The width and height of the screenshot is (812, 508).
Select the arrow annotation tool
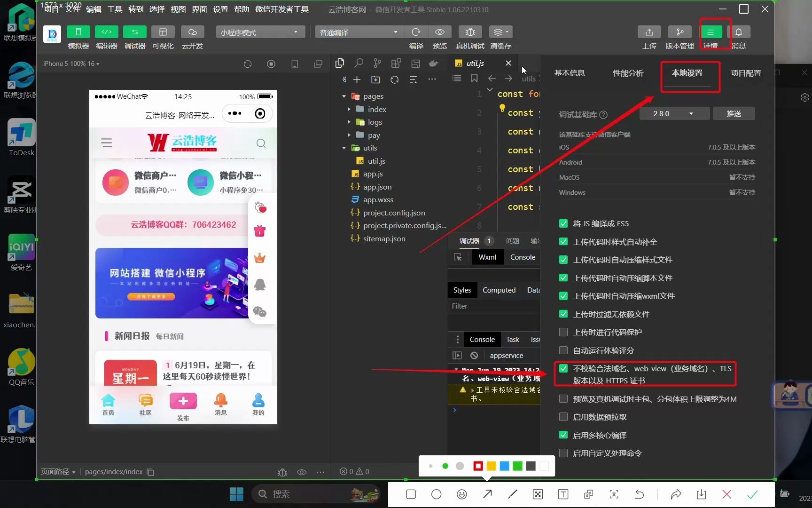coord(487,494)
